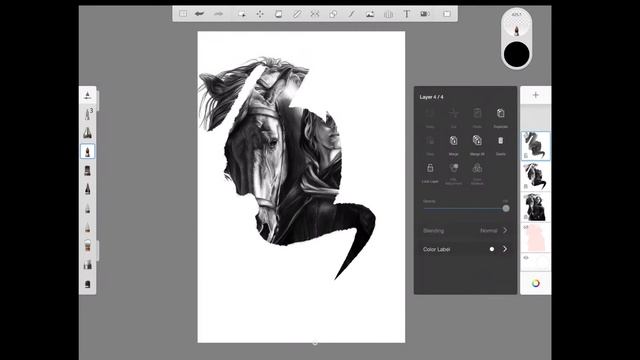Click the greyed Paste layer option
Screen dimensions: 640x360
tap(477, 118)
